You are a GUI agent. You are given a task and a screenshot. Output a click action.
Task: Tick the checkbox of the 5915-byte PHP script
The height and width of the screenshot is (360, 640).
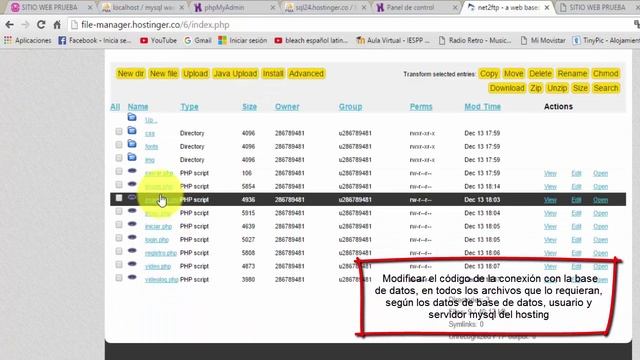(119, 211)
